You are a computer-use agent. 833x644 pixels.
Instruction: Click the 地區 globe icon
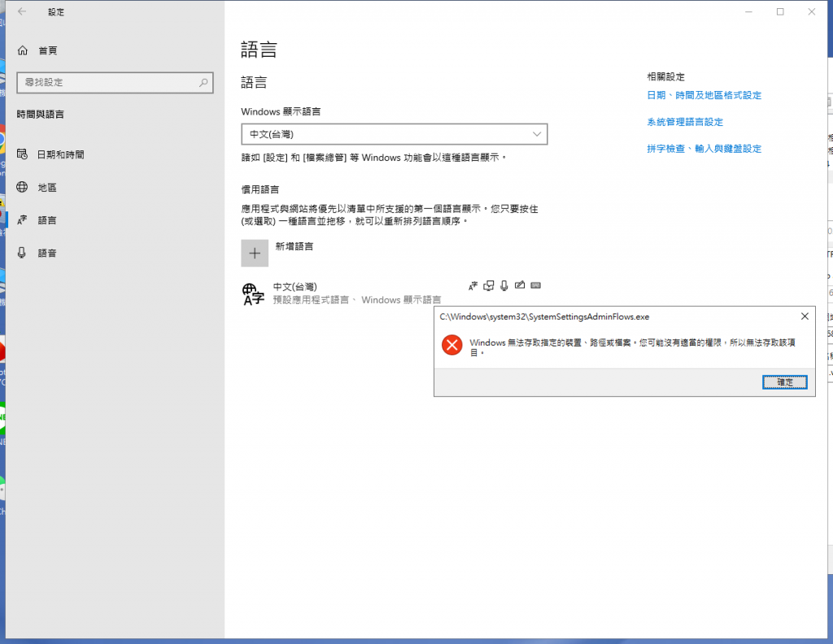(22, 187)
